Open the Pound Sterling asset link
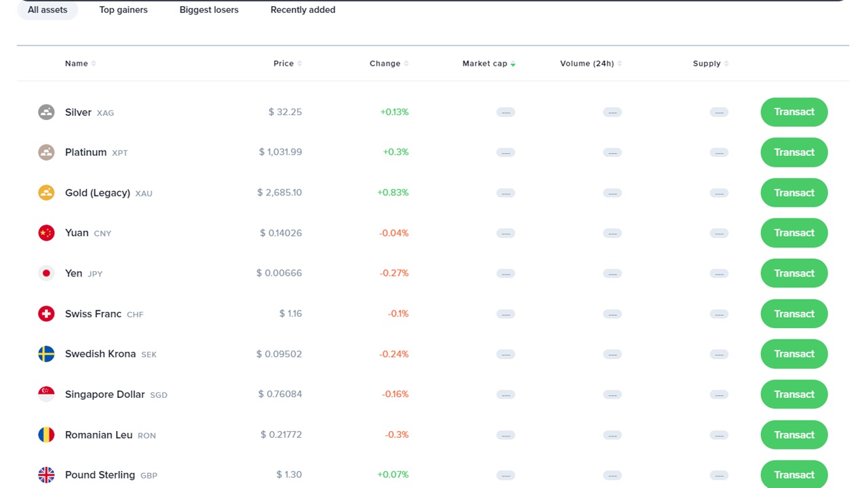 pyautogui.click(x=100, y=475)
